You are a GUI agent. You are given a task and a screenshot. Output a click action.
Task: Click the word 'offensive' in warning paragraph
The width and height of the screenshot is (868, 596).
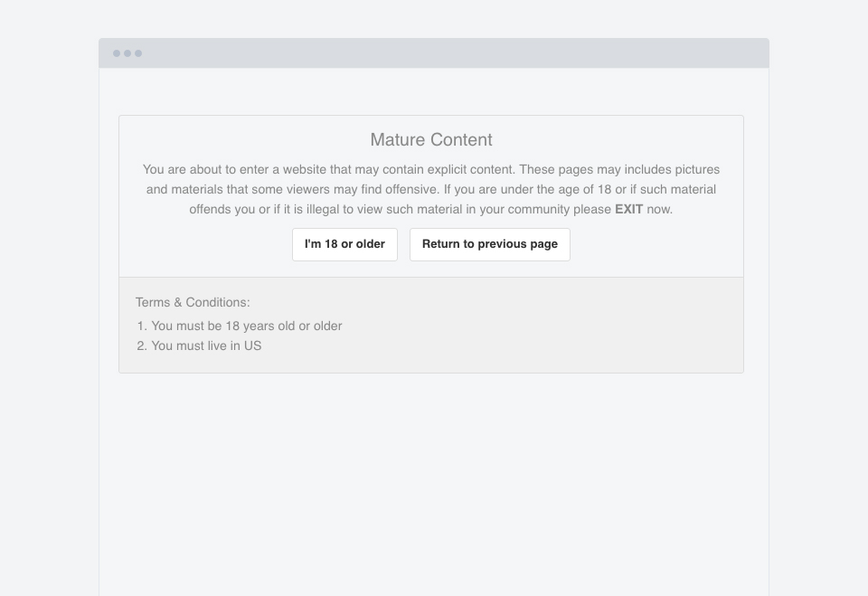[409, 189]
